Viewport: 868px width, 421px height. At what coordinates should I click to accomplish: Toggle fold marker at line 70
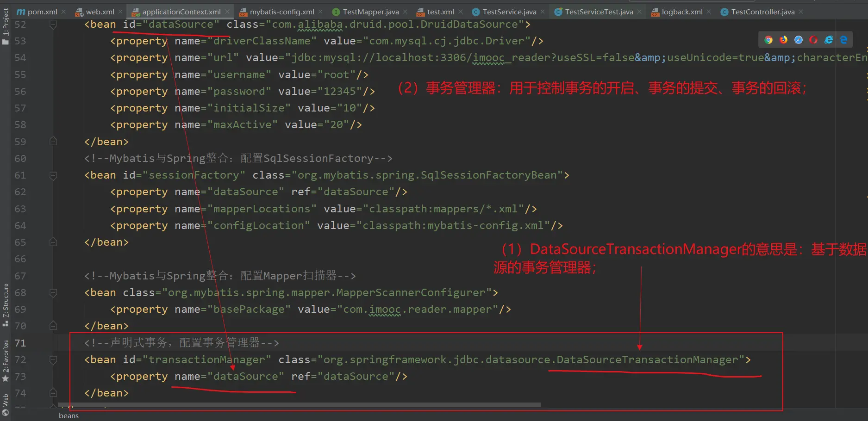tap(53, 326)
